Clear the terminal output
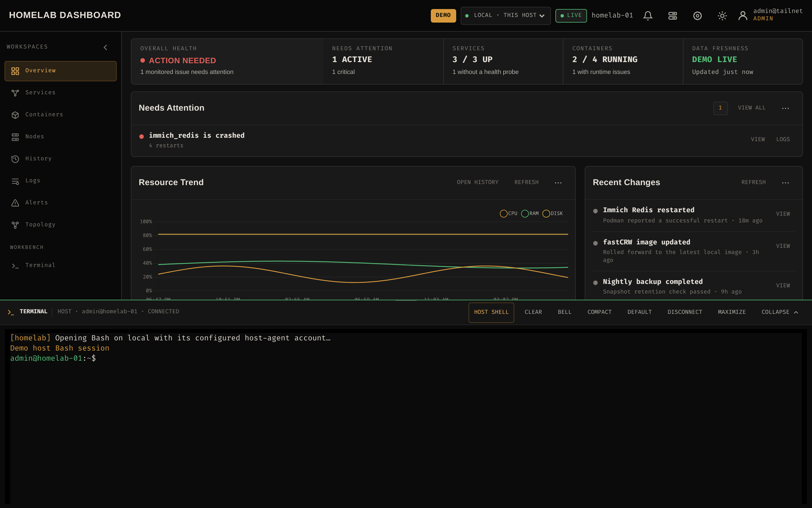 533,312
